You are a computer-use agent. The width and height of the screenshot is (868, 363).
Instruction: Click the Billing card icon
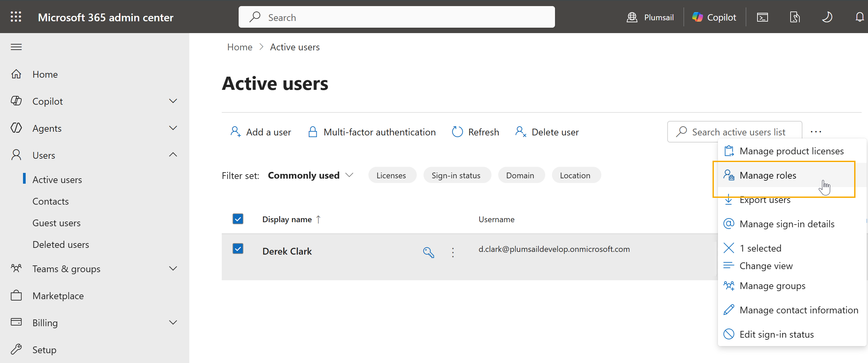(16, 322)
